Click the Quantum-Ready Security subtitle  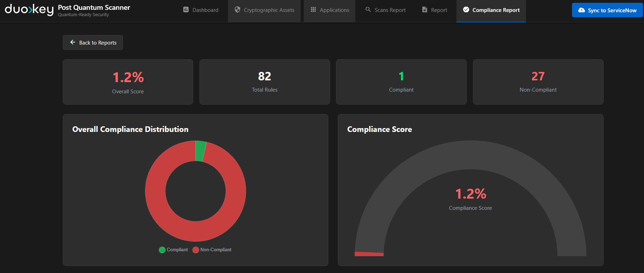pyautogui.click(x=84, y=15)
